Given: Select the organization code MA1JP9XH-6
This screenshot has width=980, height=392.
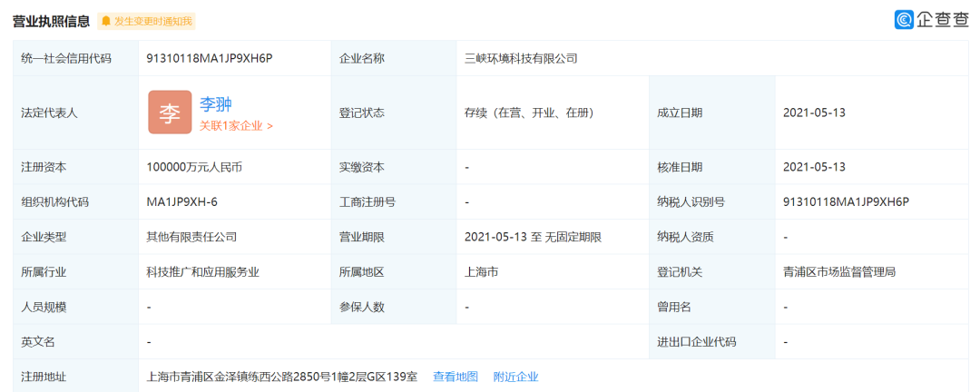Looking at the screenshot, I should coord(181,201).
